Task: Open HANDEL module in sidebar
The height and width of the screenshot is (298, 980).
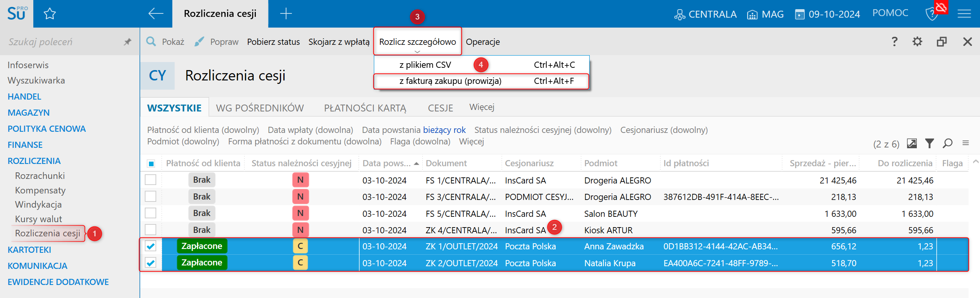Action: [25, 97]
